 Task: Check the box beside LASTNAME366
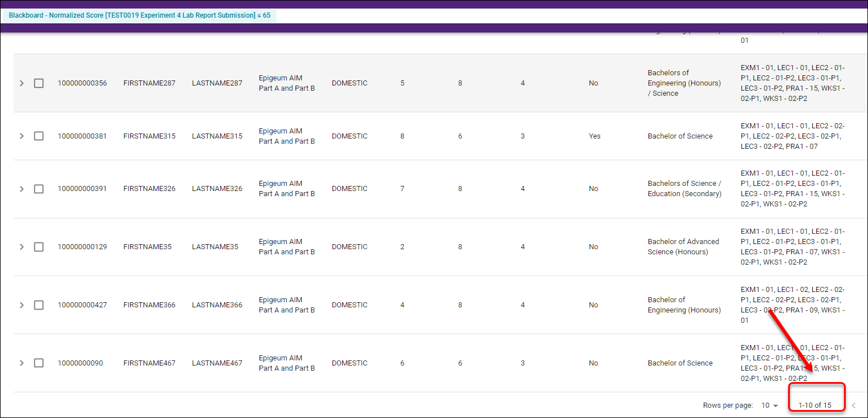(39, 305)
